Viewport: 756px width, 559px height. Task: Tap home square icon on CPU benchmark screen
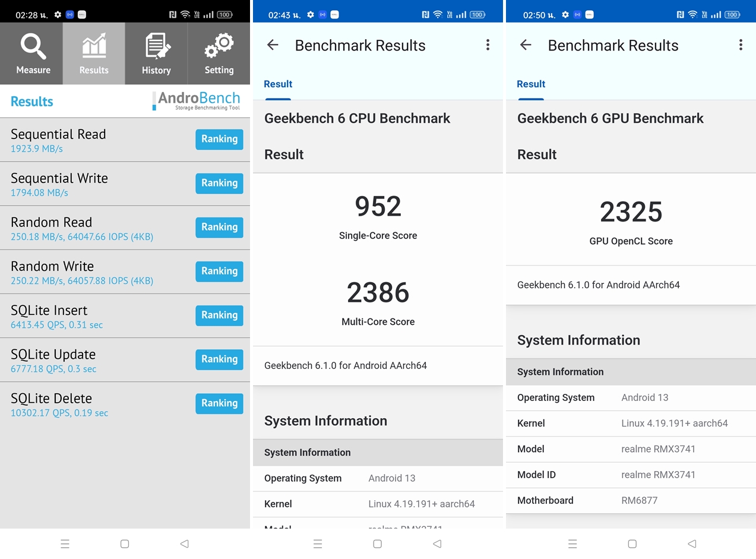click(x=377, y=544)
